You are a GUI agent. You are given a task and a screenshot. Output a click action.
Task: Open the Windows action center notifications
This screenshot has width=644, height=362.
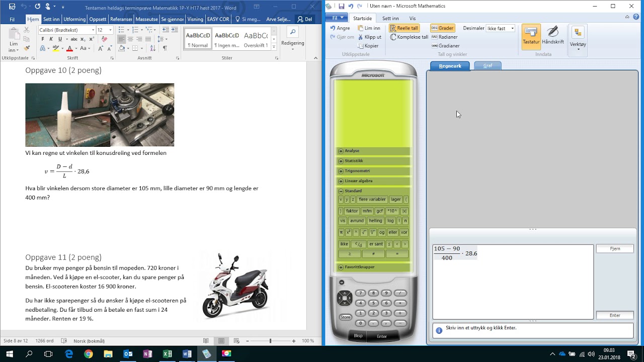pyautogui.click(x=631, y=354)
